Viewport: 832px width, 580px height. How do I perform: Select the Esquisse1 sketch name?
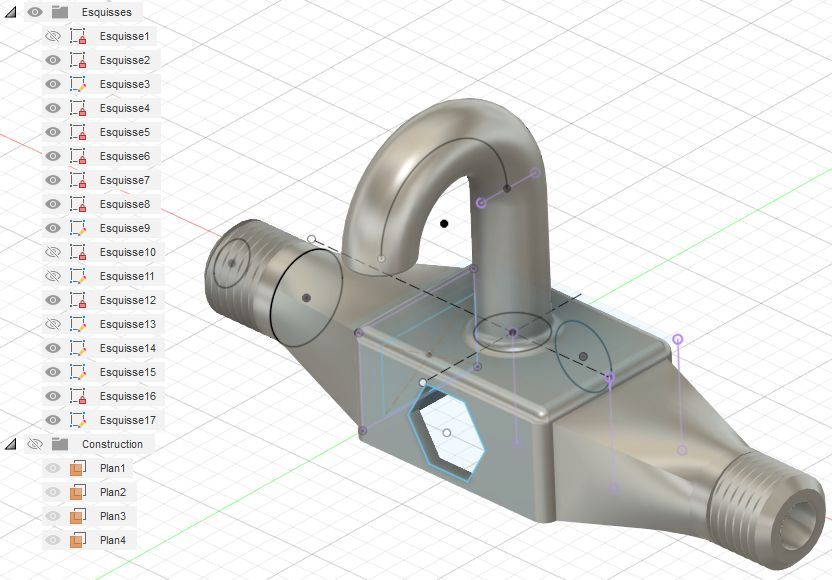[125, 36]
